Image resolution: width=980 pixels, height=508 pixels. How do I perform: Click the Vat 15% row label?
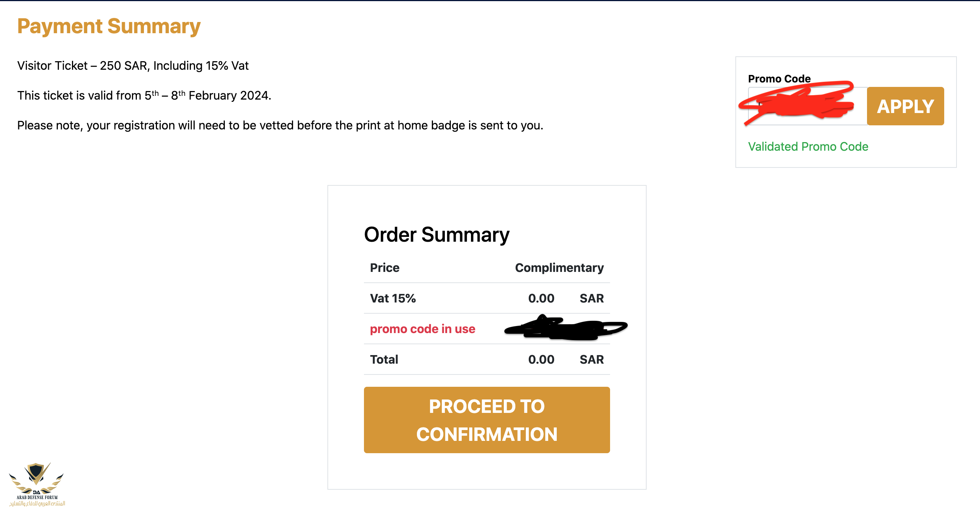(393, 298)
